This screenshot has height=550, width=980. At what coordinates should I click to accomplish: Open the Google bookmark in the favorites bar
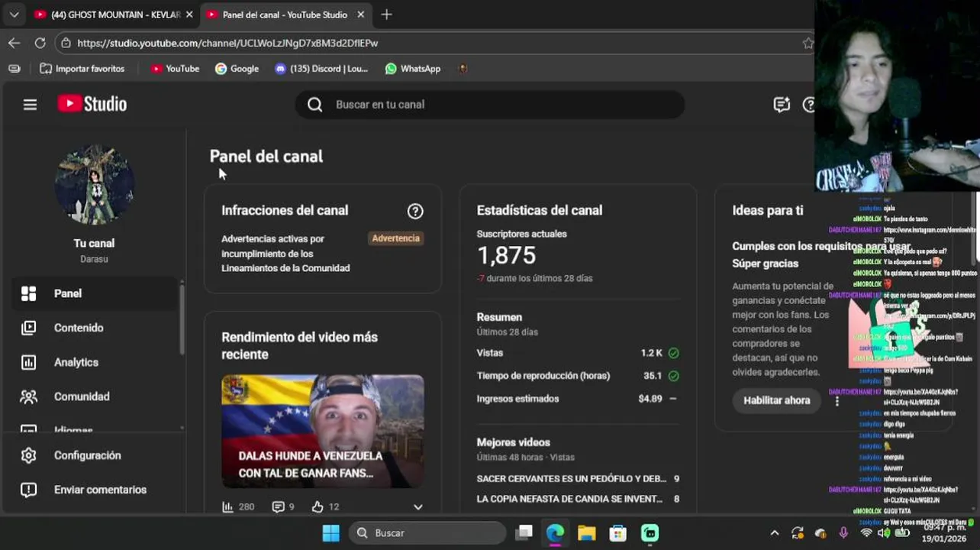click(x=237, y=69)
